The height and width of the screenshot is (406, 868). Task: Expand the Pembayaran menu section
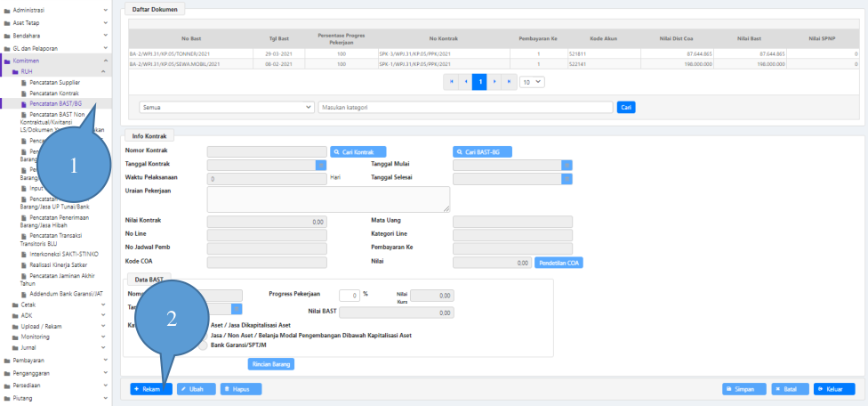pos(105,361)
